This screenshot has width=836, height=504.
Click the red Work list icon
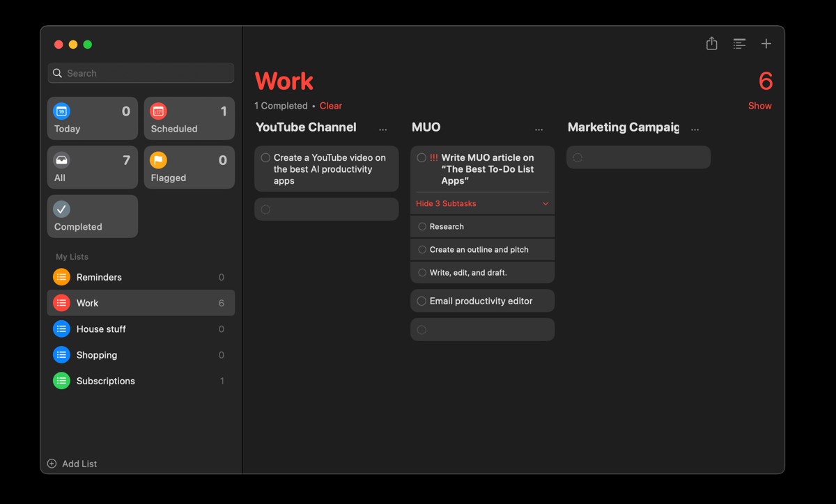click(x=61, y=303)
